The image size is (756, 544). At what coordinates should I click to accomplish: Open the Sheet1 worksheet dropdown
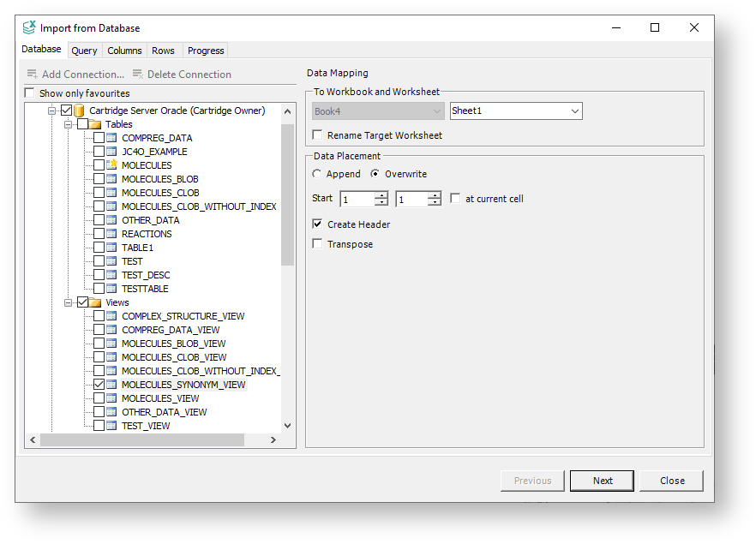point(574,111)
